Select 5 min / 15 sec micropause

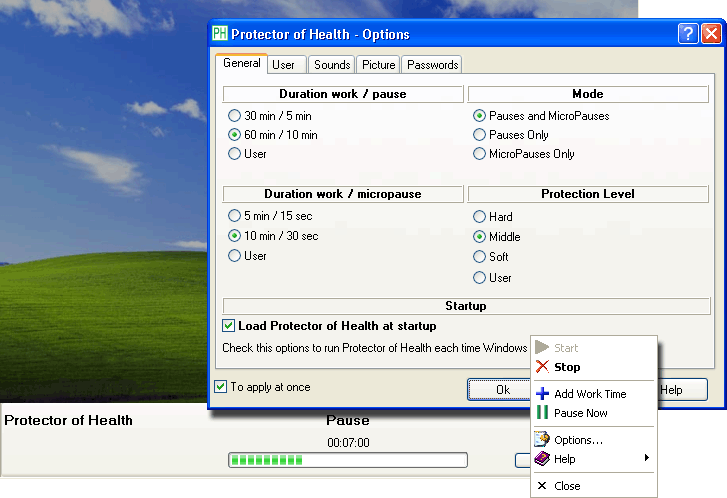pyautogui.click(x=270, y=216)
